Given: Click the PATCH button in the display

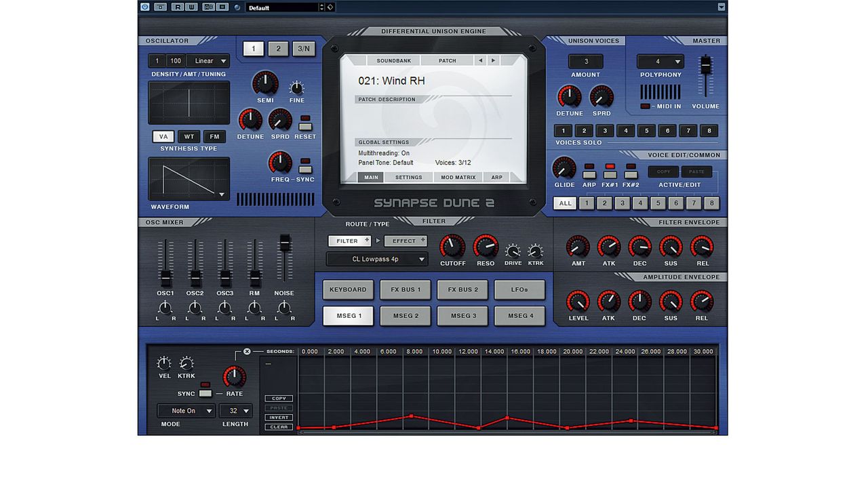Looking at the screenshot, I should click(448, 60).
